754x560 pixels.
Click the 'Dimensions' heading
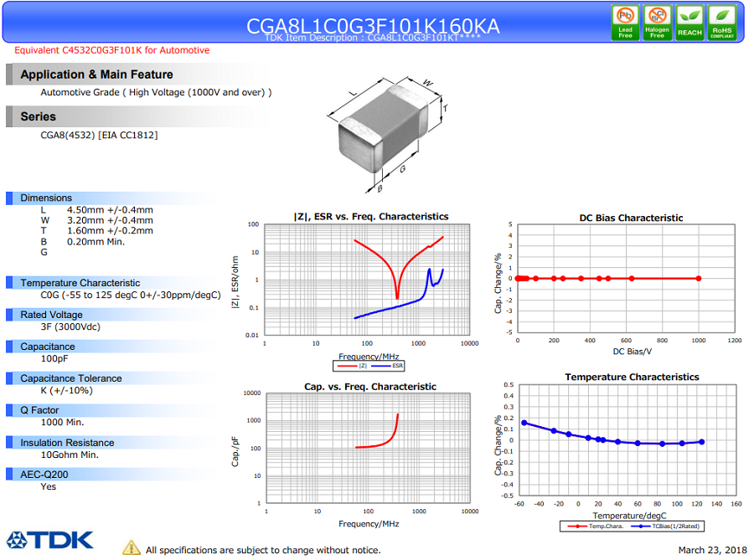click(46, 198)
